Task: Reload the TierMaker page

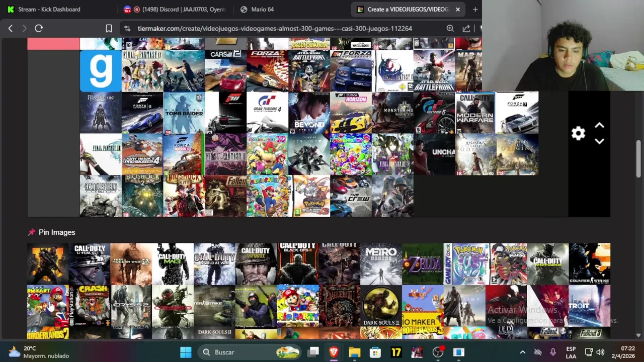Action: tap(39, 29)
